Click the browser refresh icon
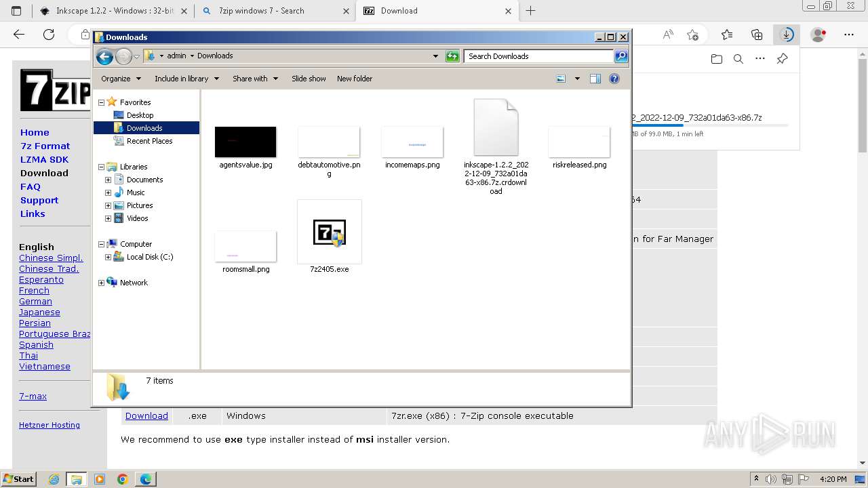 (x=49, y=35)
